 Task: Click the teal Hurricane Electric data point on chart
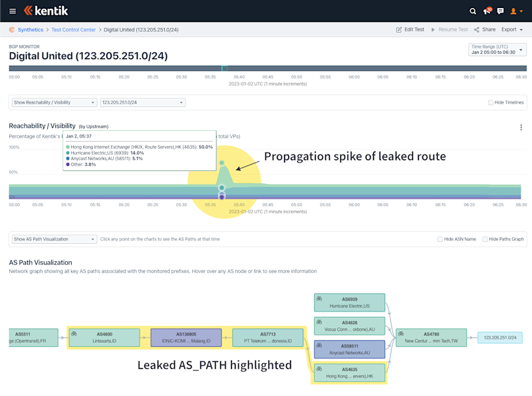[221, 187]
